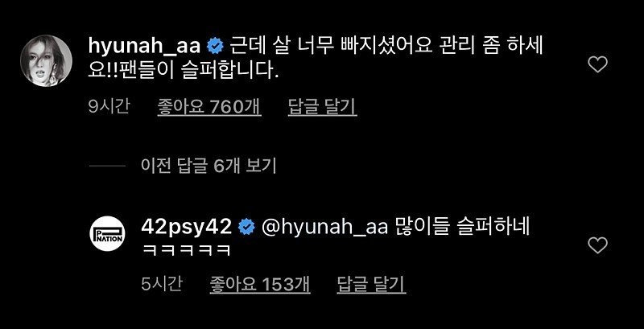Open the P NATION logo avatar of 42psy42
This screenshot has height=329, width=644.
[107, 233]
